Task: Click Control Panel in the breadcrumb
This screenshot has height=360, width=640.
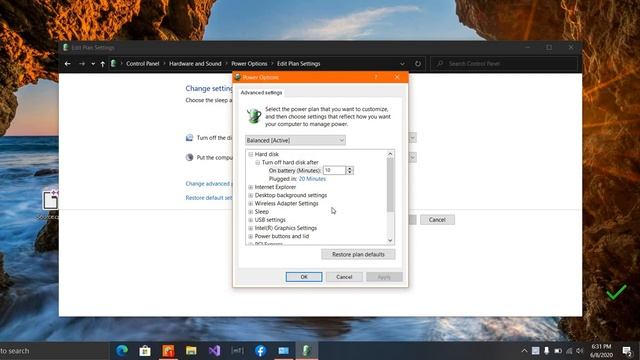Action: tap(142, 64)
